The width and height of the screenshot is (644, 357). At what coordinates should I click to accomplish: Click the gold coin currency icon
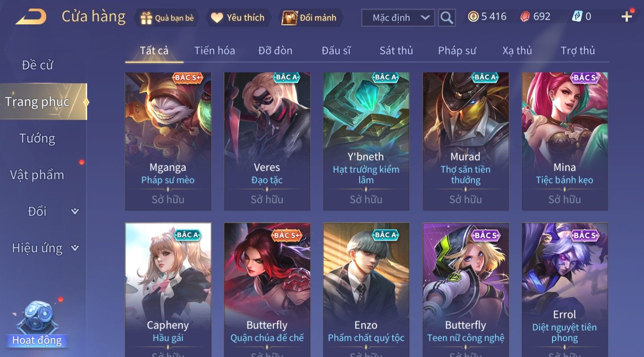click(x=473, y=17)
